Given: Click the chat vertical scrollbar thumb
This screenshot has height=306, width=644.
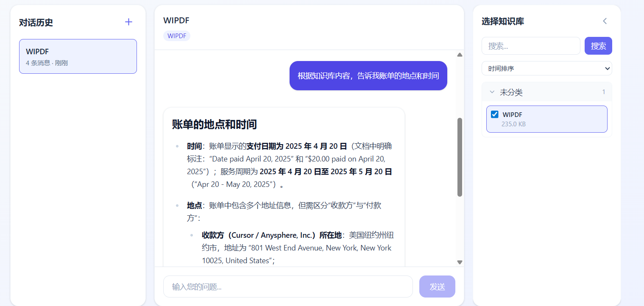Looking at the screenshot, I should (x=460, y=157).
